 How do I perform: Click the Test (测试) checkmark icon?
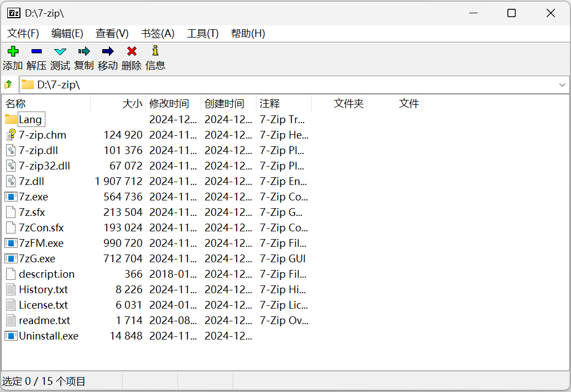tap(60, 51)
